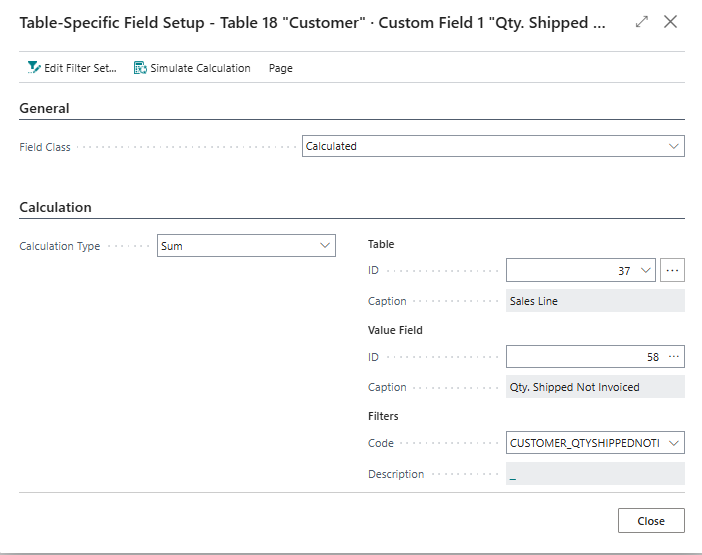Expand the Filters Code dropdown arrow
702x555 pixels.
(x=673, y=443)
